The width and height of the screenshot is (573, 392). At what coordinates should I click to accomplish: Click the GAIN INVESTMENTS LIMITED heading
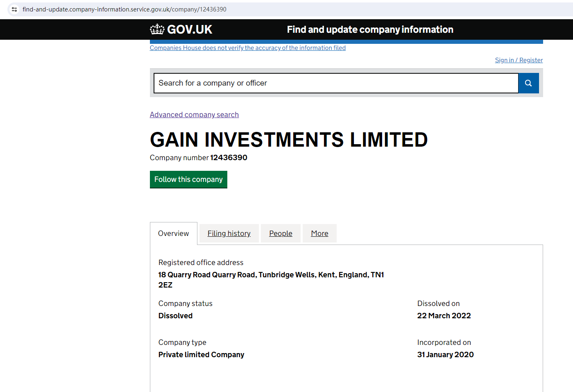(x=289, y=140)
